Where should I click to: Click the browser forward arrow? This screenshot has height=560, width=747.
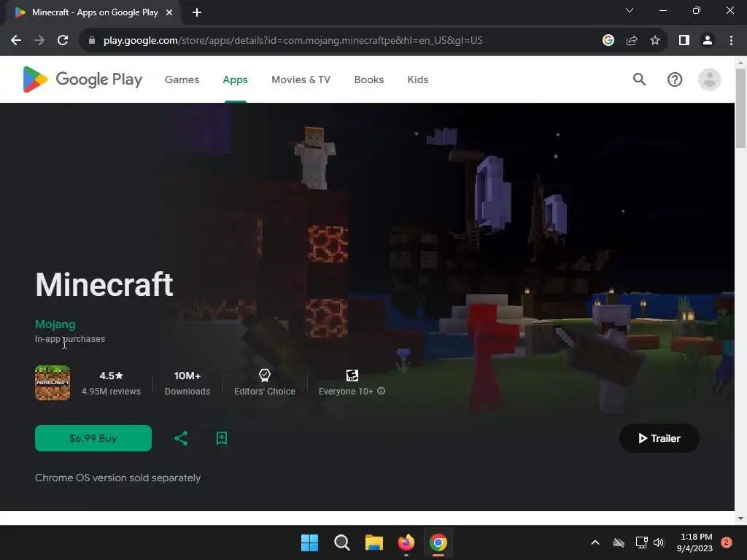tap(39, 40)
